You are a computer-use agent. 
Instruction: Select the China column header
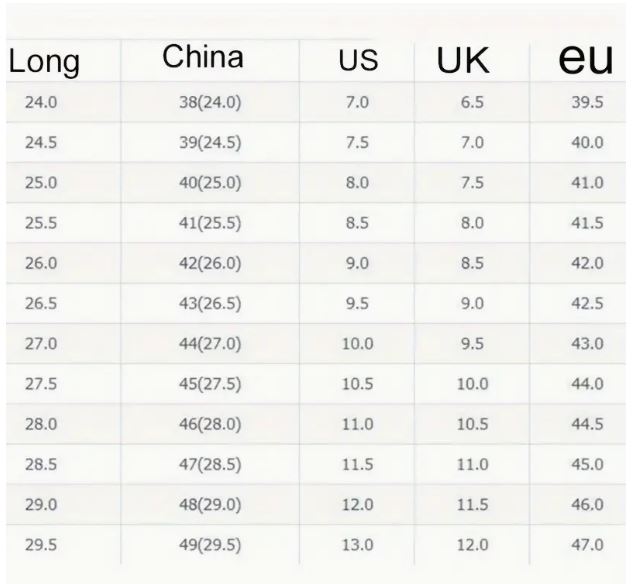[x=203, y=57]
